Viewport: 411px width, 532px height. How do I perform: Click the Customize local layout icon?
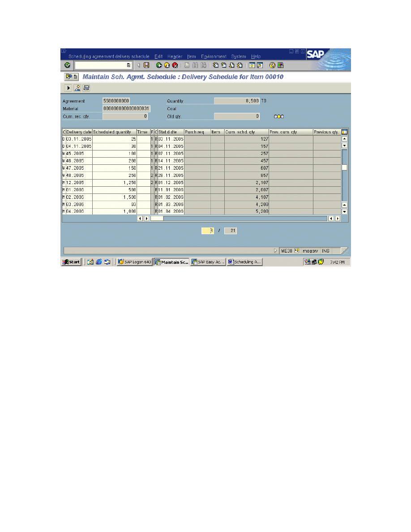click(280, 65)
